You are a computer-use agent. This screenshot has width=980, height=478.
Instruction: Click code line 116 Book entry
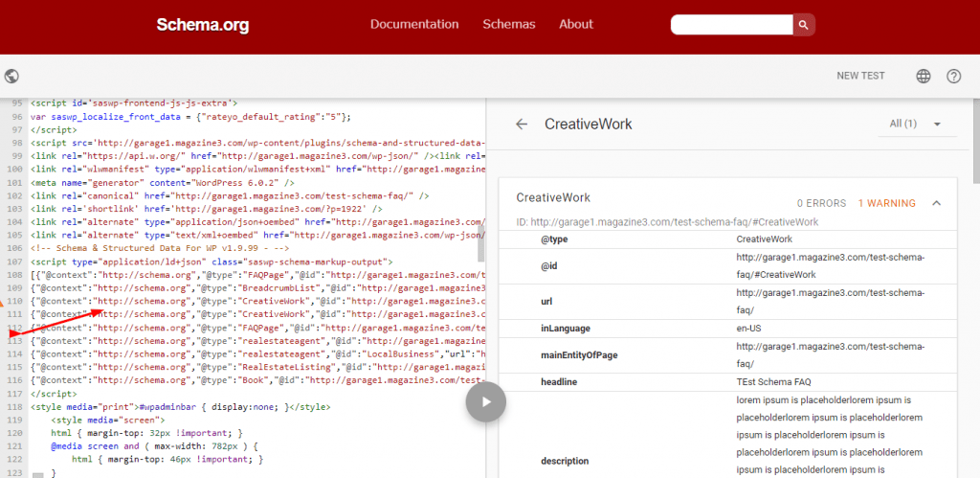click(x=257, y=379)
